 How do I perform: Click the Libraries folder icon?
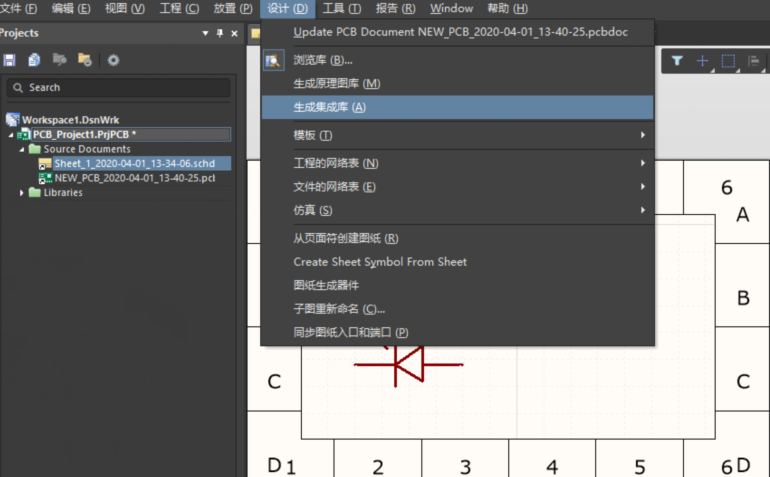point(34,192)
